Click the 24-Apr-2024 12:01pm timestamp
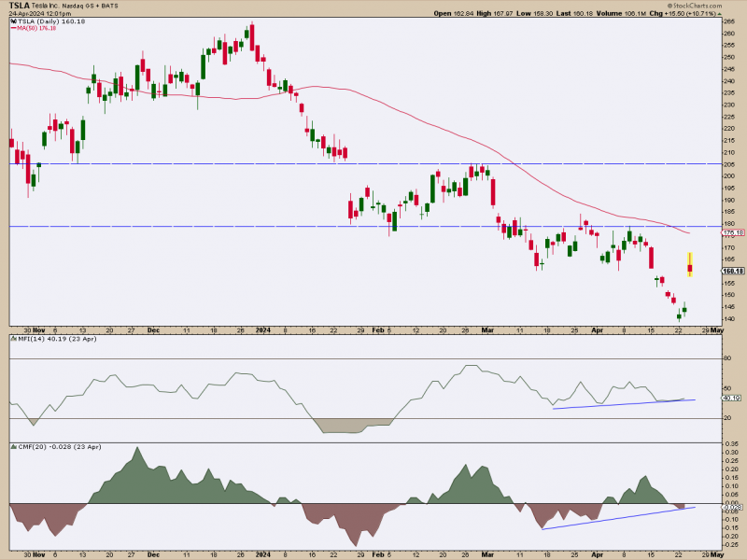 tap(40, 14)
